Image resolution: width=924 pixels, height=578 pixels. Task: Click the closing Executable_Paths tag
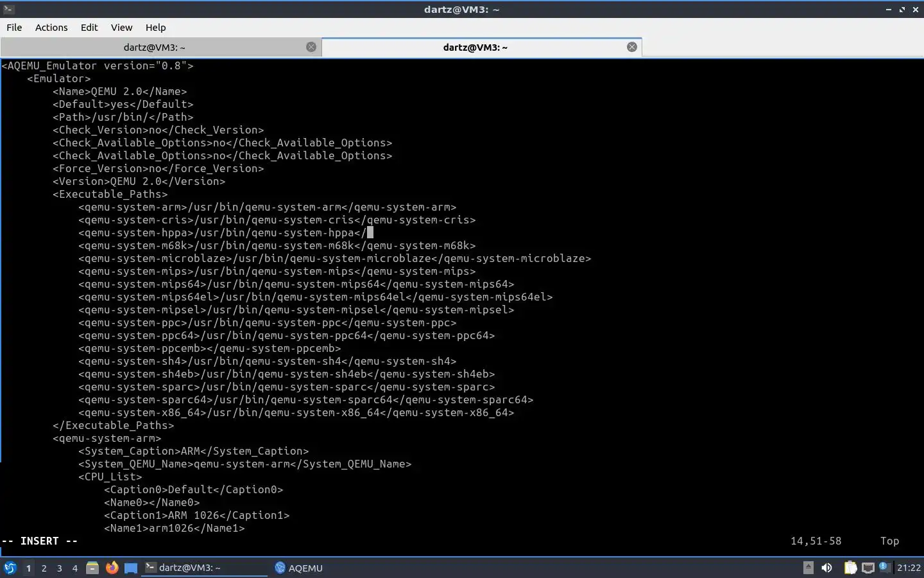pyautogui.click(x=114, y=425)
